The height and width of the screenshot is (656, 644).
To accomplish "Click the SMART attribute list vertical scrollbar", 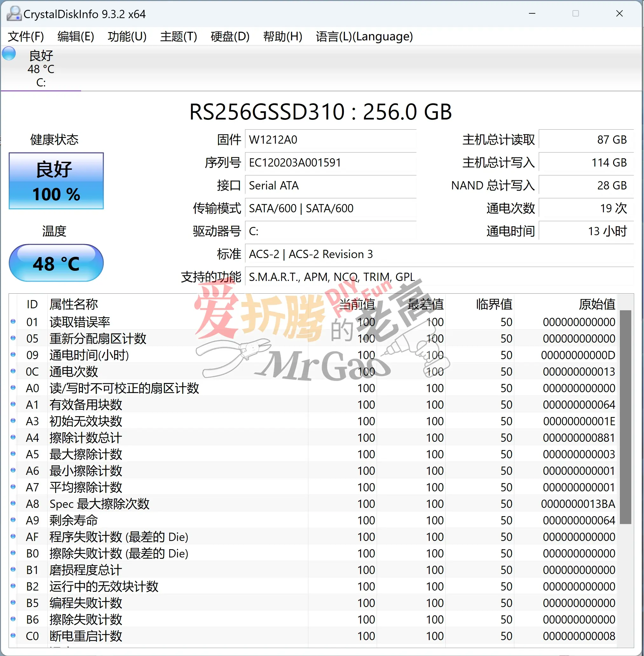I will (x=625, y=417).
